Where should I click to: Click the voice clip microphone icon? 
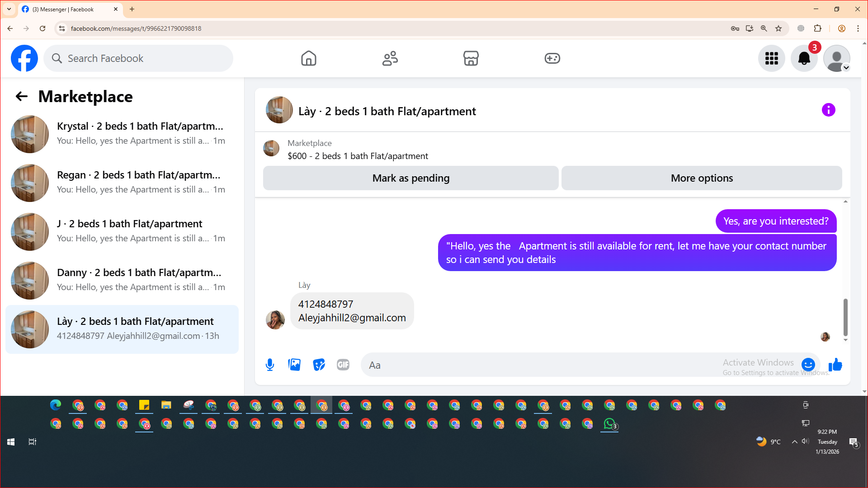[270, 365]
